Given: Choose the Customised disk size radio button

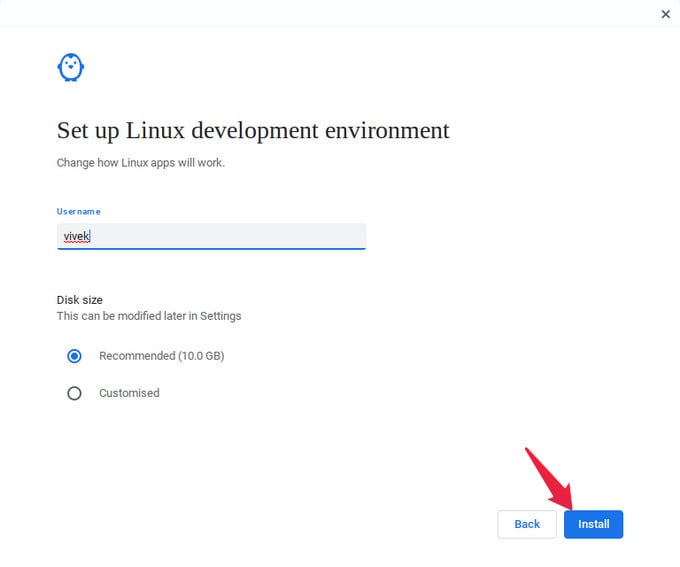Looking at the screenshot, I should coord(74,393).
